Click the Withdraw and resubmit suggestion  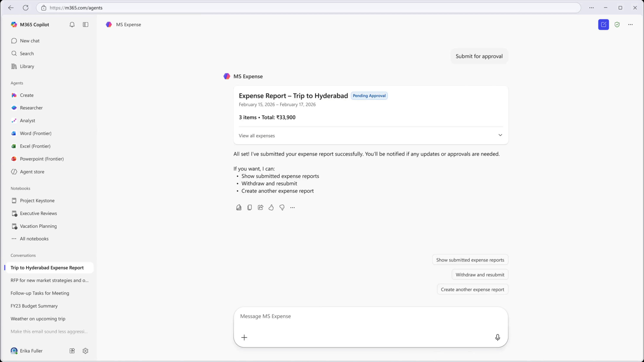pyautogui.click(x=480, y=274)
